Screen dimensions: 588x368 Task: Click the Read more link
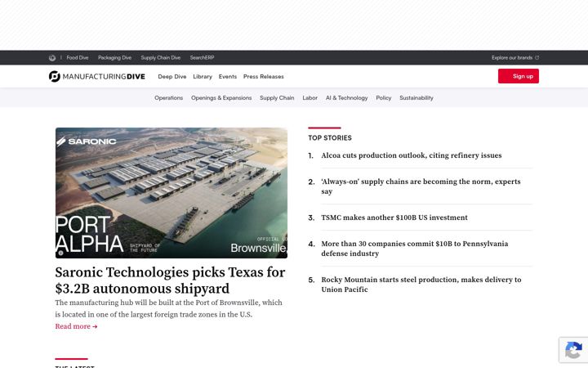coord(76,326)
